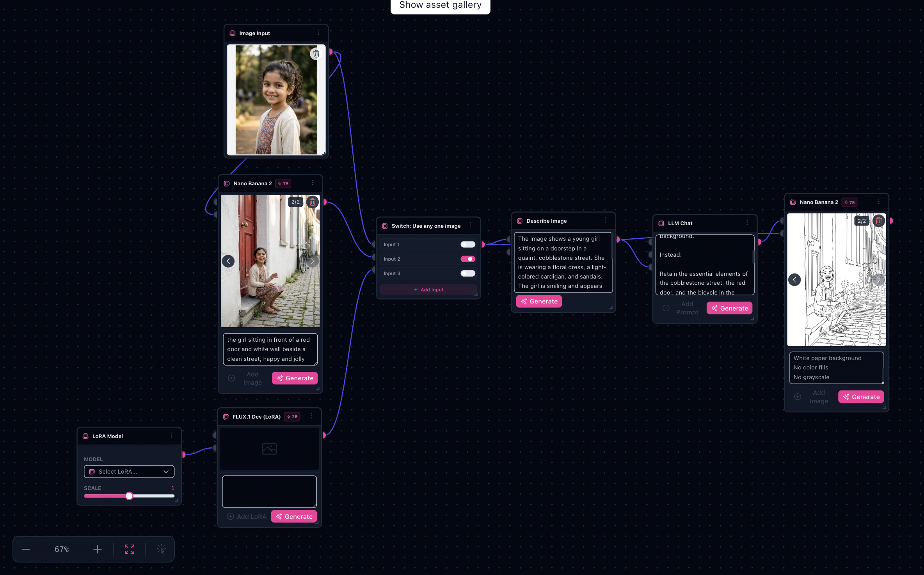924x575 pixels.
Task: Show previous image in right Nano Banana 2
Action: coord(794,280)
